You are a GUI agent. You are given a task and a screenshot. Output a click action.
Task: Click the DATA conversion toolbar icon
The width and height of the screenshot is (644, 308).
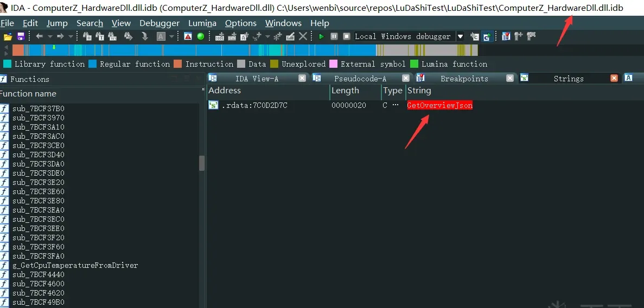[232, 36]
